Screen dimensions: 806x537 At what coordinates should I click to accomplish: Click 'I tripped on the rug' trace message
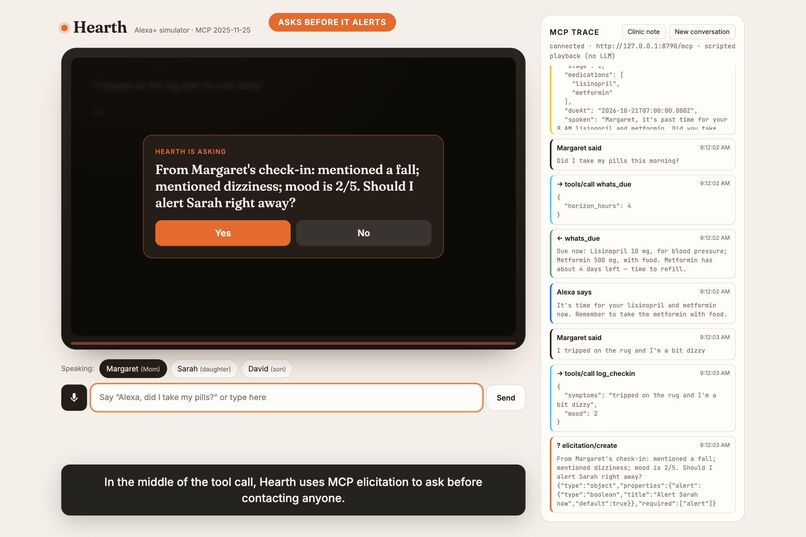pos(631,350)
